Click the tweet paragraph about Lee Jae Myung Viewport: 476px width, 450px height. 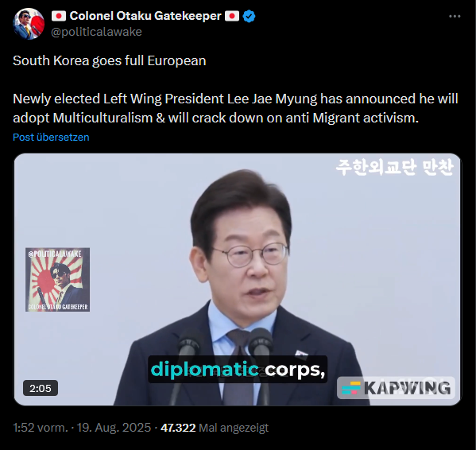[235, 108]
